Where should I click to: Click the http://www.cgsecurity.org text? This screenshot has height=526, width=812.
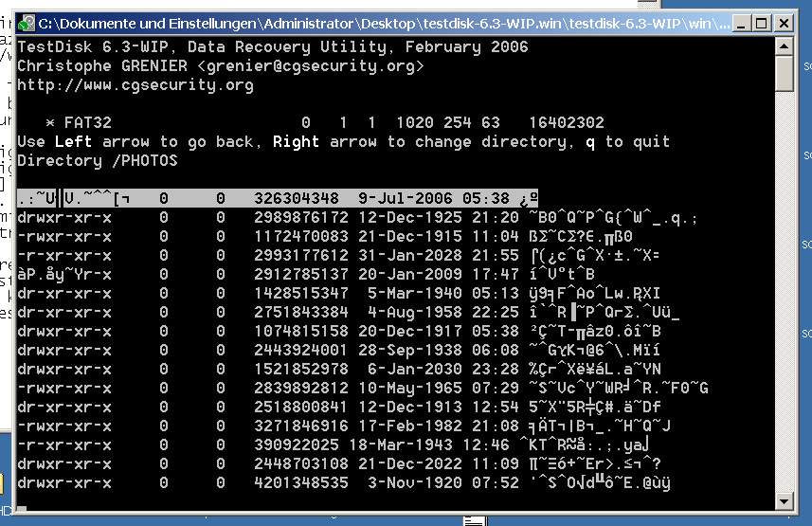point(135,85)
